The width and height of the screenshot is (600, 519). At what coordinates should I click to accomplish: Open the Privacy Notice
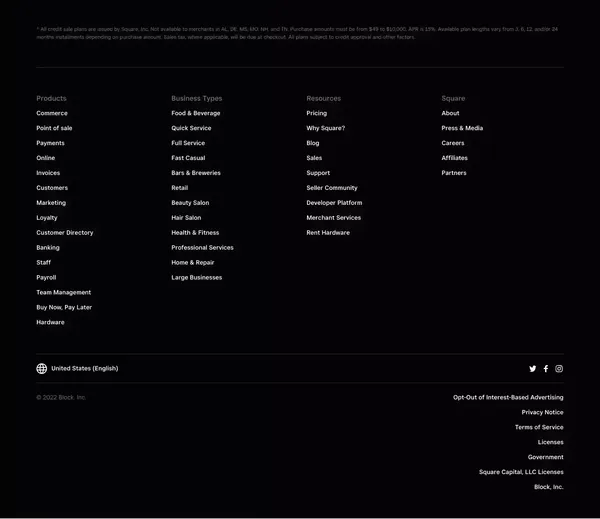[543, 413]
